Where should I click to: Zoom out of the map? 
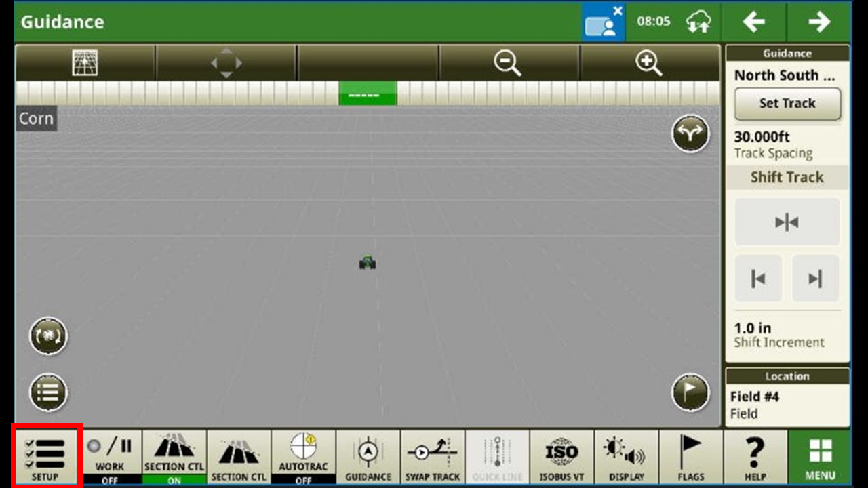pyautogui.click(x=508, y=63)
